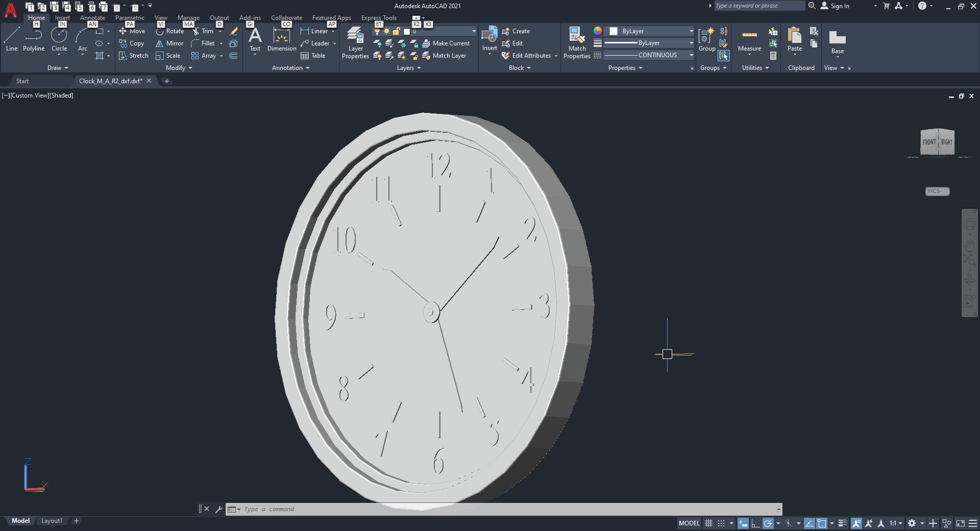Click Match Properties tool

[577, 43]
